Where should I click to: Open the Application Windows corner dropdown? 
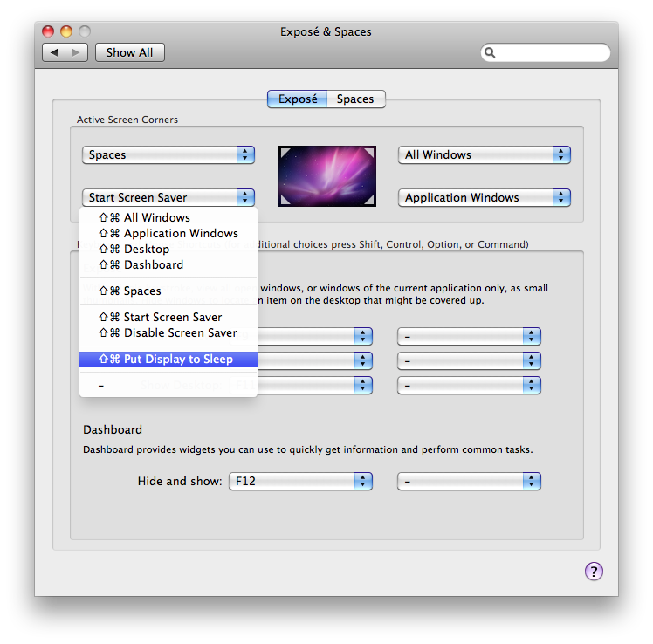485,197
